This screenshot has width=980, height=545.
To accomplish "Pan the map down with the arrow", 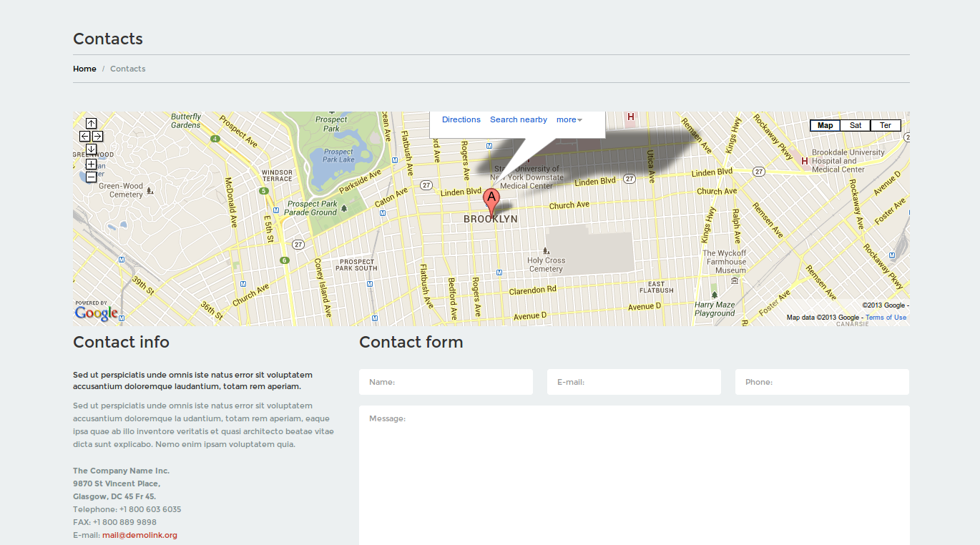I will pyautogui.click(x=91, y=149).
